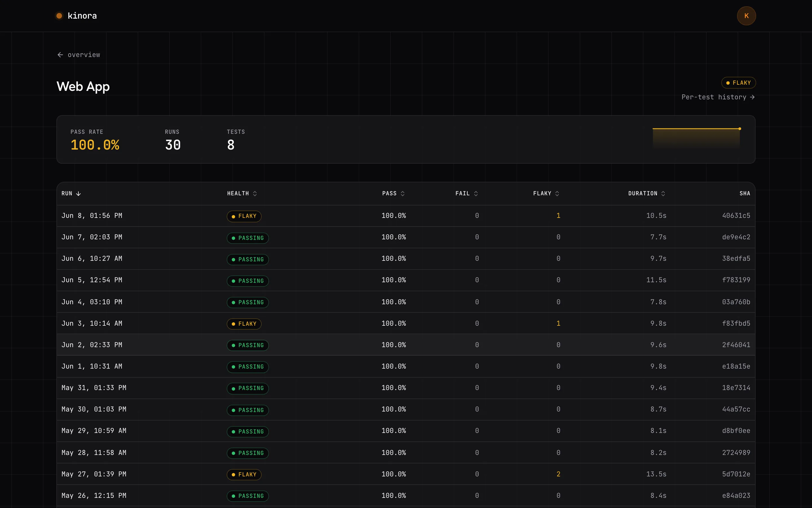Open the Jun 4, 03:10 PM run
The height and width of the screenshot is (508, 812).
(406, 302)
